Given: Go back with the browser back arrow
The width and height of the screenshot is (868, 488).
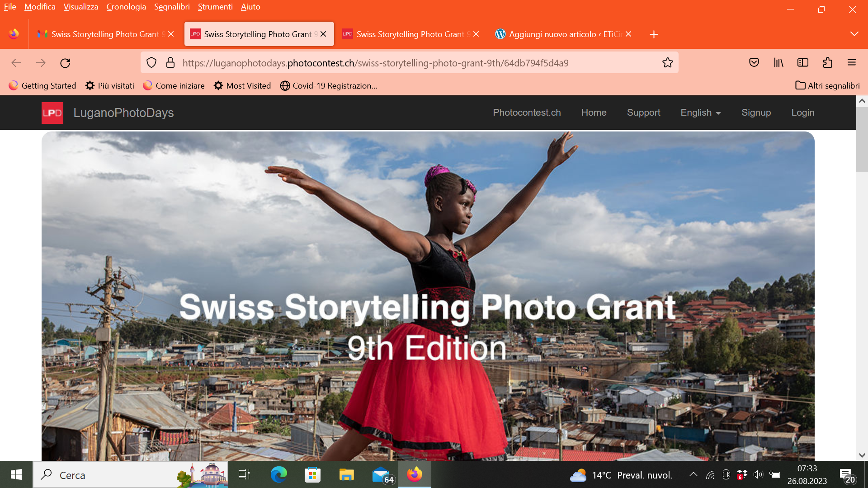Looking at the screenshot, I should coord(16,63).
